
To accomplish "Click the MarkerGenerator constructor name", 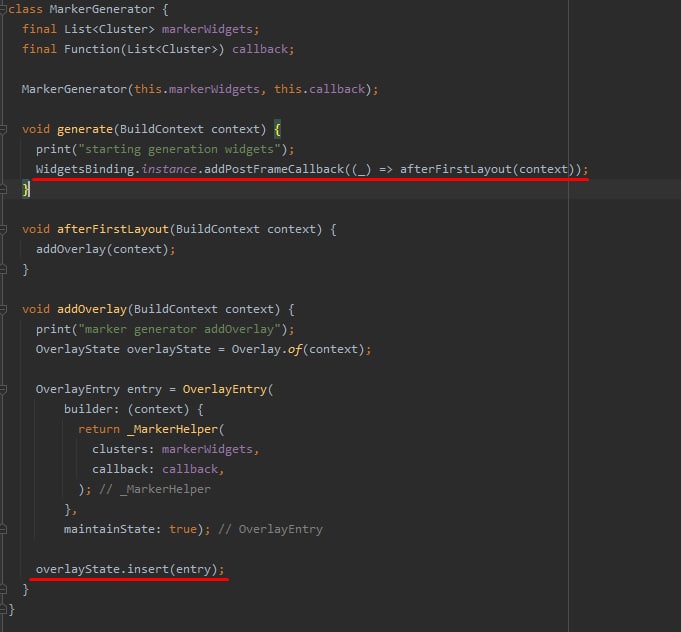I will pos(74,89).
